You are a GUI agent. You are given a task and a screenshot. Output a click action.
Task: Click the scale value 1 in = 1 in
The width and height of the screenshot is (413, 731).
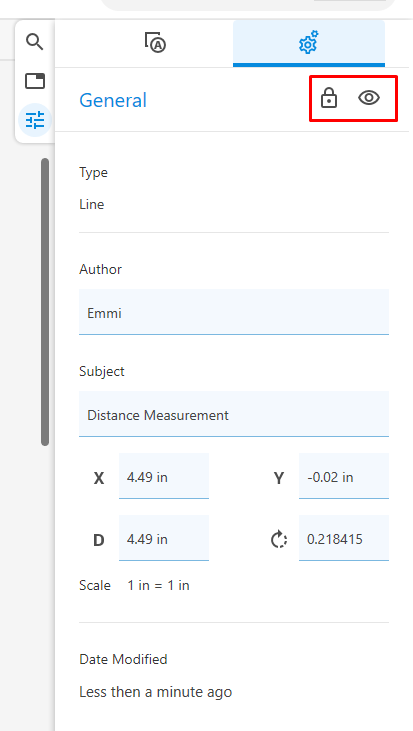point(158,586)
